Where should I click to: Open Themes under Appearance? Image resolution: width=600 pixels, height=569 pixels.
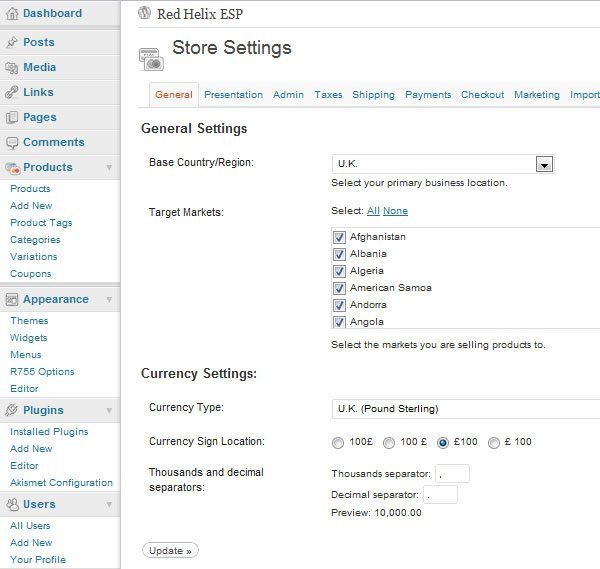(29, 321)
